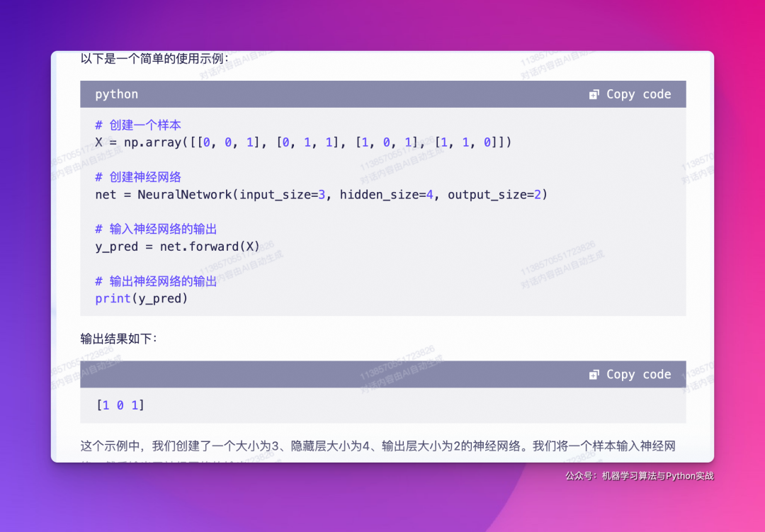
Task: Click the comment "# 创建神经网络"
Action: [138, 176]
